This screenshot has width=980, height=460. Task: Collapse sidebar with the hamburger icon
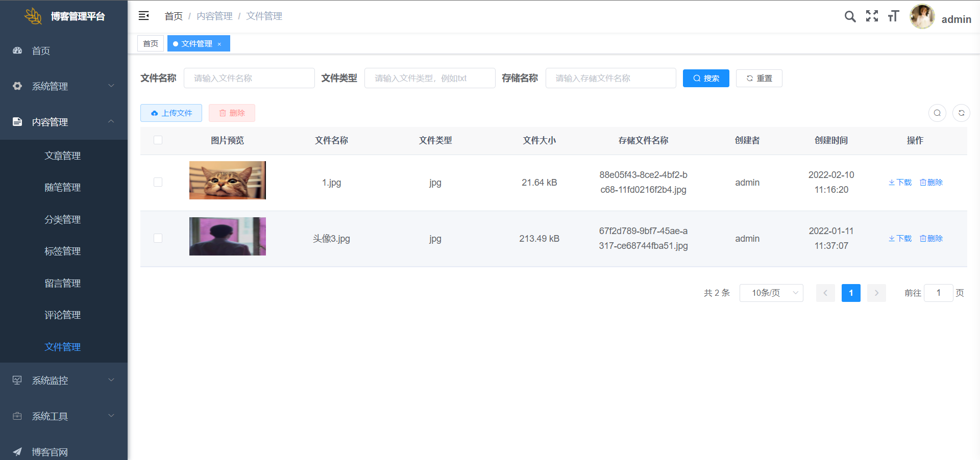point(144,16)
